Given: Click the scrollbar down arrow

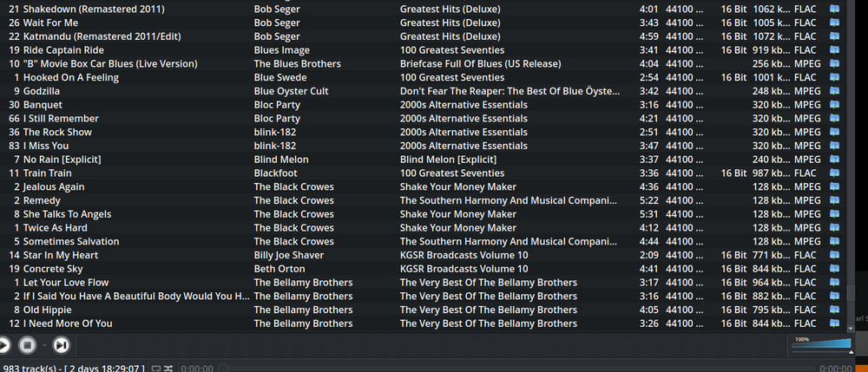Looking at the screenshot, I should coord(850,329).
